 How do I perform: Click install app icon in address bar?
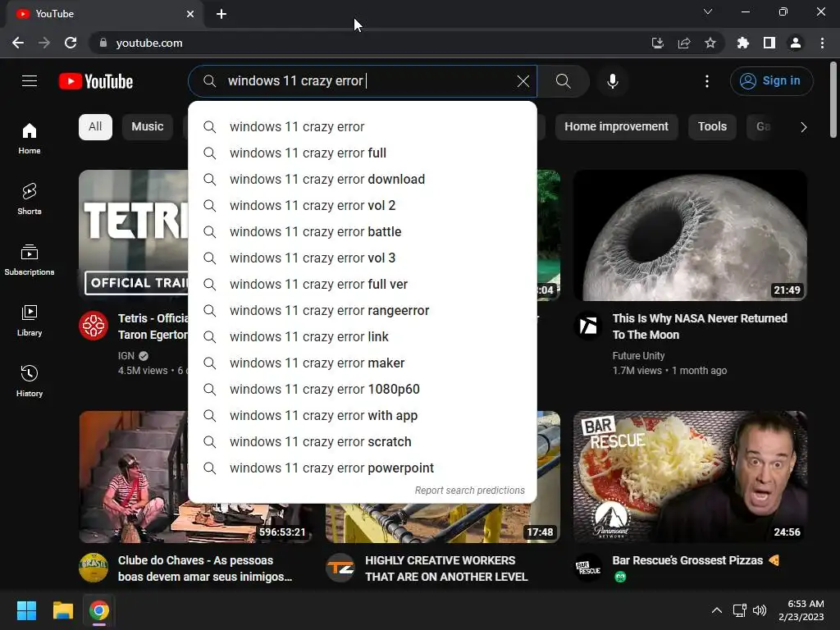[657, 43]
